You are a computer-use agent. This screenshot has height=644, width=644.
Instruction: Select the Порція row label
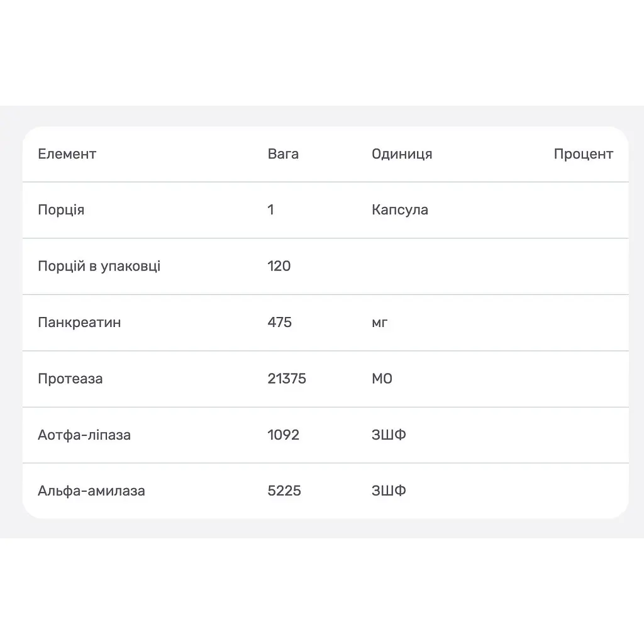point(61,210)
